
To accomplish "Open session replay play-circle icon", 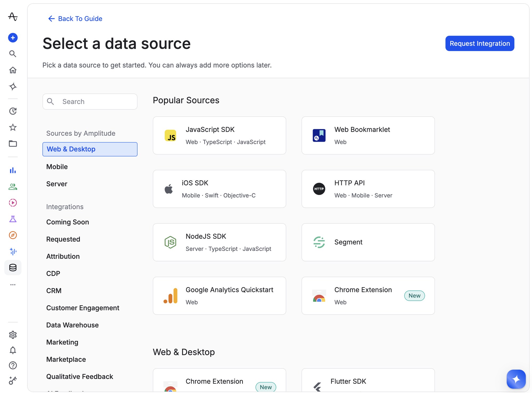I will (x=13, y=203).
